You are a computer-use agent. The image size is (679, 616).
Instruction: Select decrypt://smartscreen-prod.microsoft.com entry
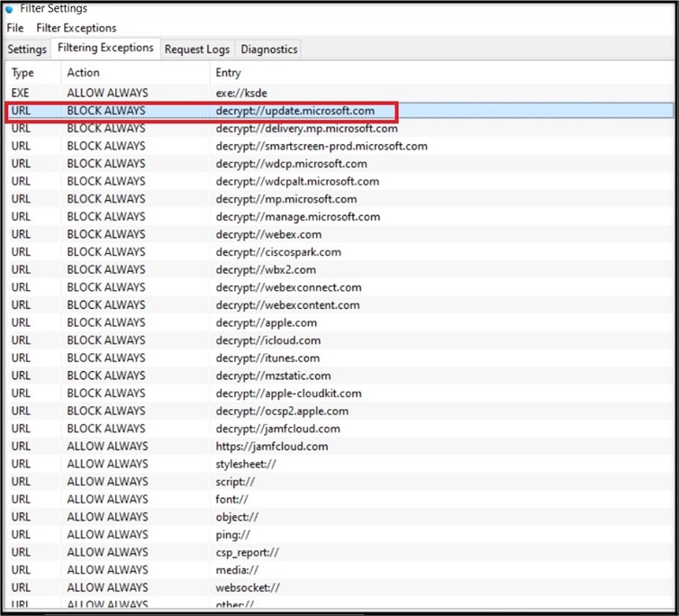(x=321, y=147)
